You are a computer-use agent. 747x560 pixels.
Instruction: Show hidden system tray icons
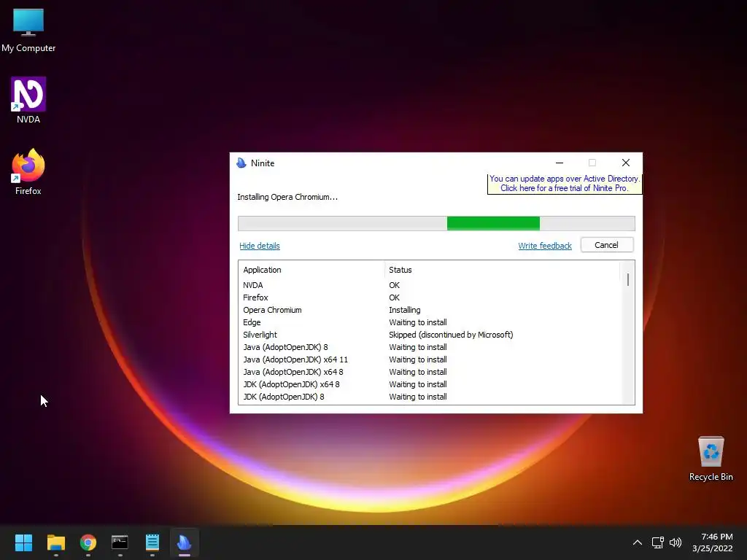[x=638, y=542]
